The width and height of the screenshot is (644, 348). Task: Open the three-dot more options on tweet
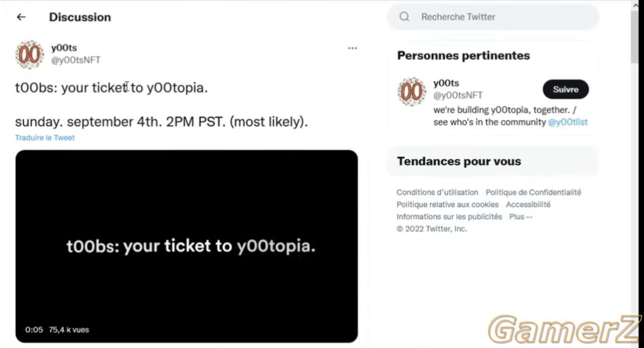[x=352, y=48]
